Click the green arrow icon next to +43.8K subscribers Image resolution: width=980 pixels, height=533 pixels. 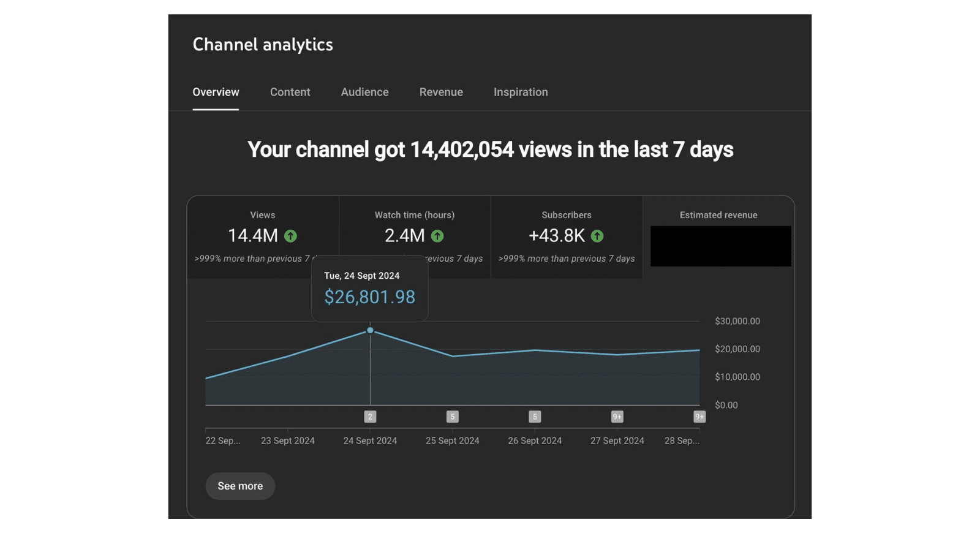[597, 236]
